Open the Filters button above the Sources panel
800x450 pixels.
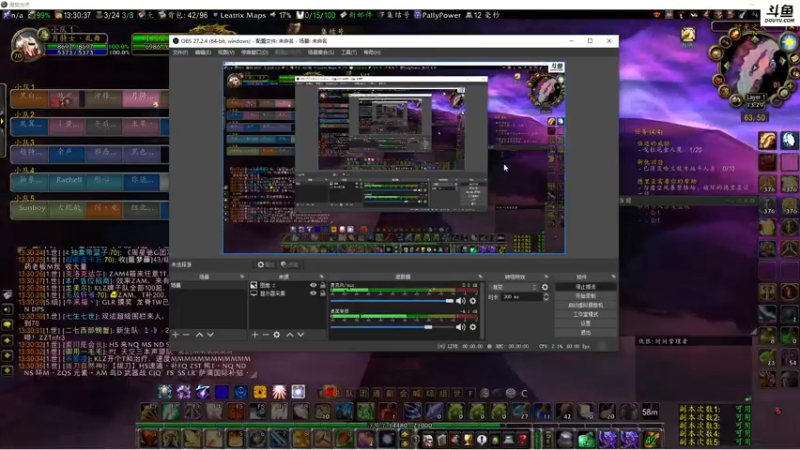(290, 265)
